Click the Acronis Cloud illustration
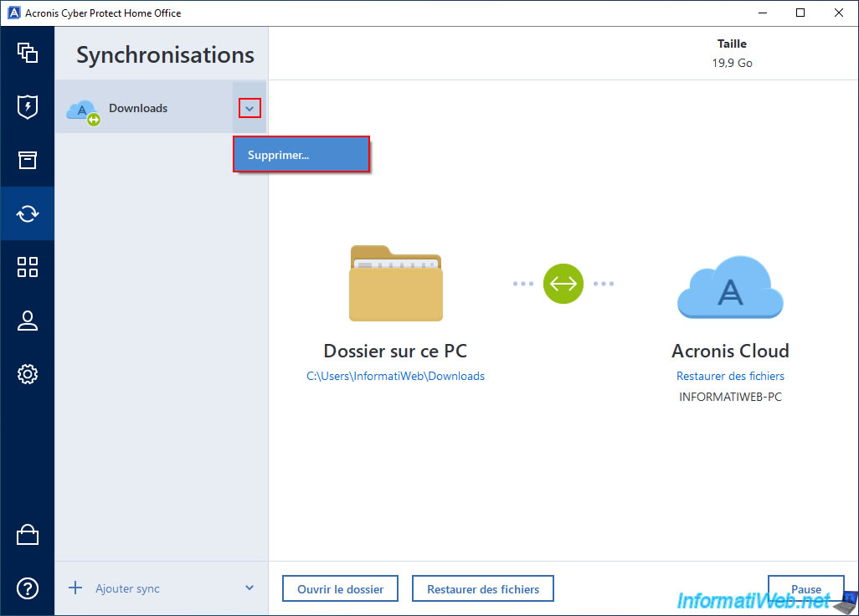 click(x=730, y=287)
